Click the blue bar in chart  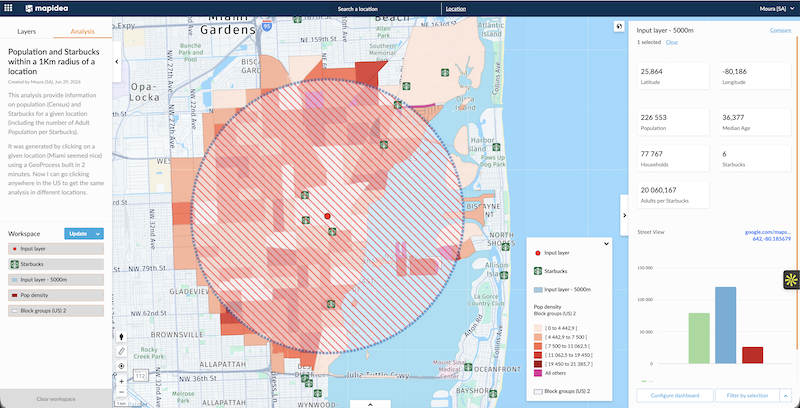tap(726, 325)
